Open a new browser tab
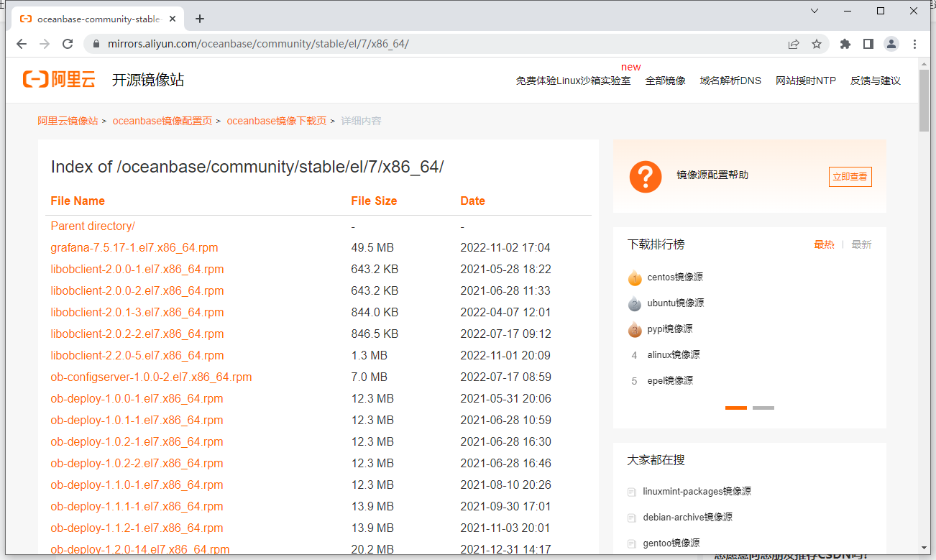The width and height of the screenshot is (936, 560). pyautogui.click(x=200, y=19)
